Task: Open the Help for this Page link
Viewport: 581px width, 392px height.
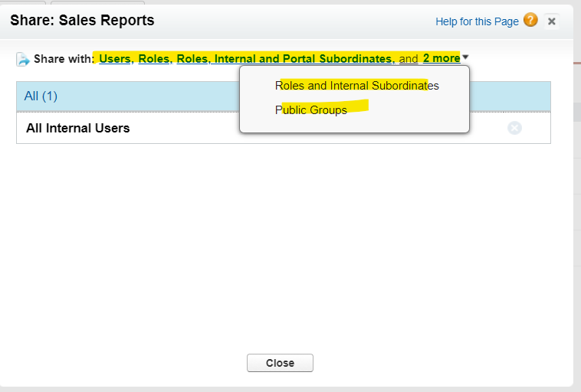Action: (x=477, y=21)
